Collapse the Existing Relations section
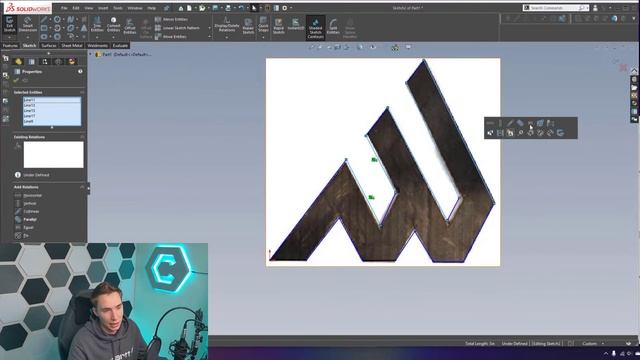This screenshot has height=360, width=640. pos(82,137)
